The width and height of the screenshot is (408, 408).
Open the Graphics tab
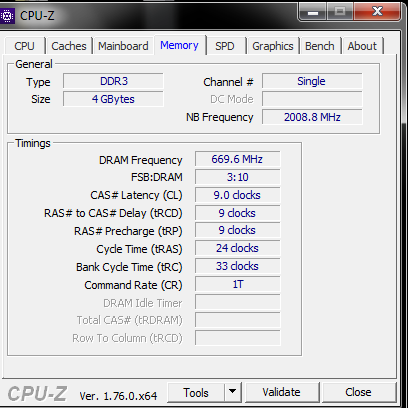(273, 46)
